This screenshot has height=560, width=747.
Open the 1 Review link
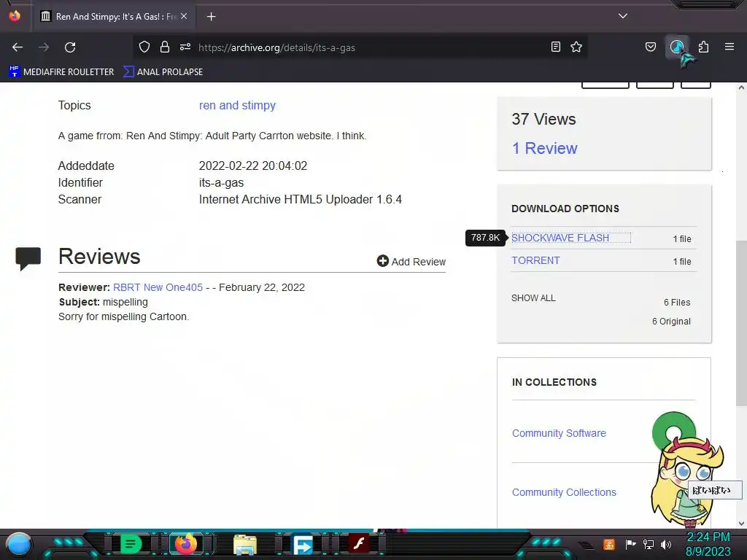[544, 148]
